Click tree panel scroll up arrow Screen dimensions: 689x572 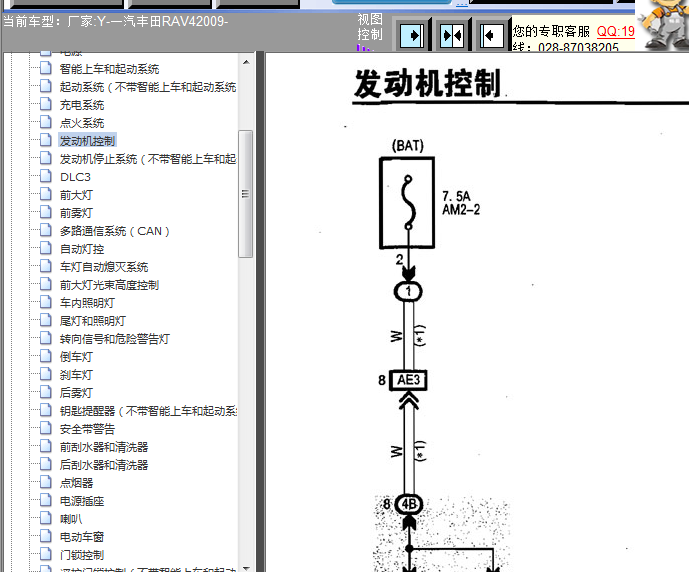point(246,62)
